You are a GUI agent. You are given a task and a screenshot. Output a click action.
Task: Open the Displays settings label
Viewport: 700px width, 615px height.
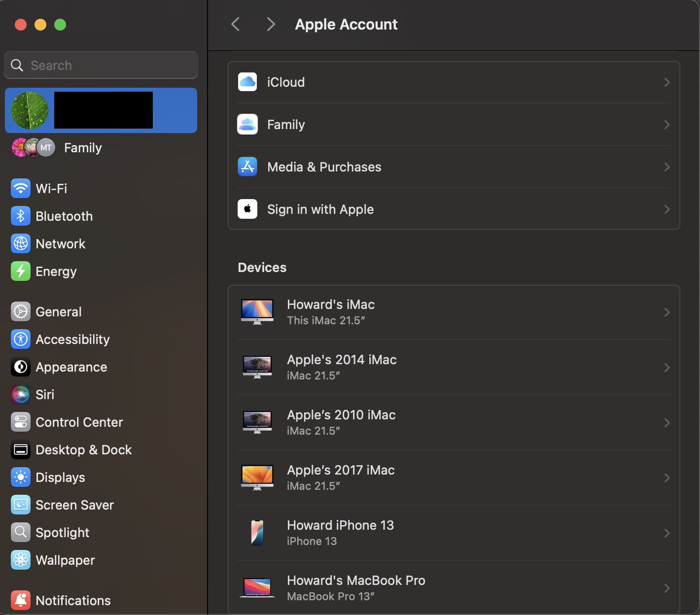click(60, 478)
